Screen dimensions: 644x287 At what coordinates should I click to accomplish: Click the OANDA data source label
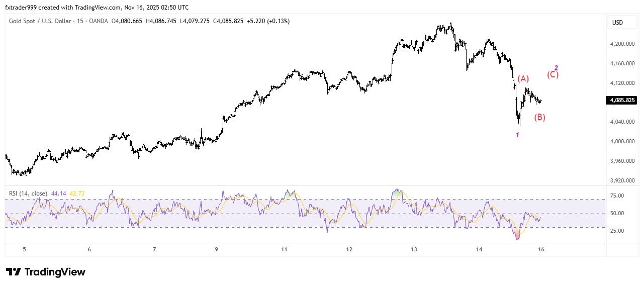100,21
